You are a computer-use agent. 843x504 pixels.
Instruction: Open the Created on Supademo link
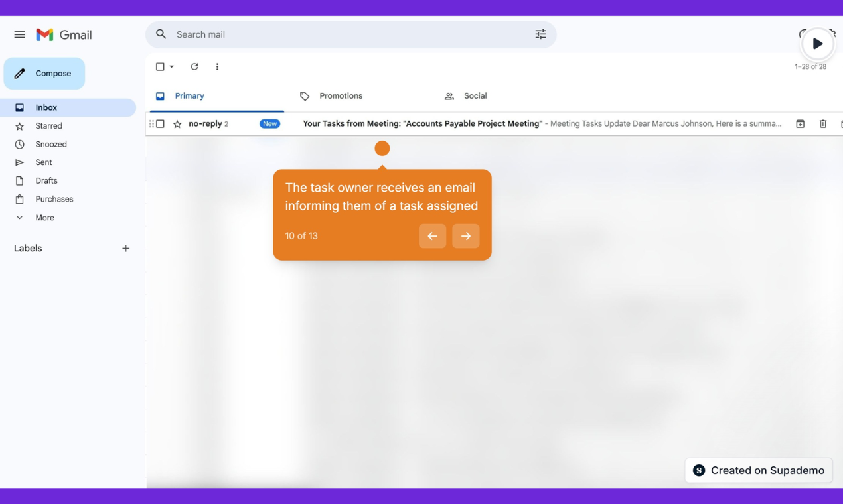pos(758,470)
